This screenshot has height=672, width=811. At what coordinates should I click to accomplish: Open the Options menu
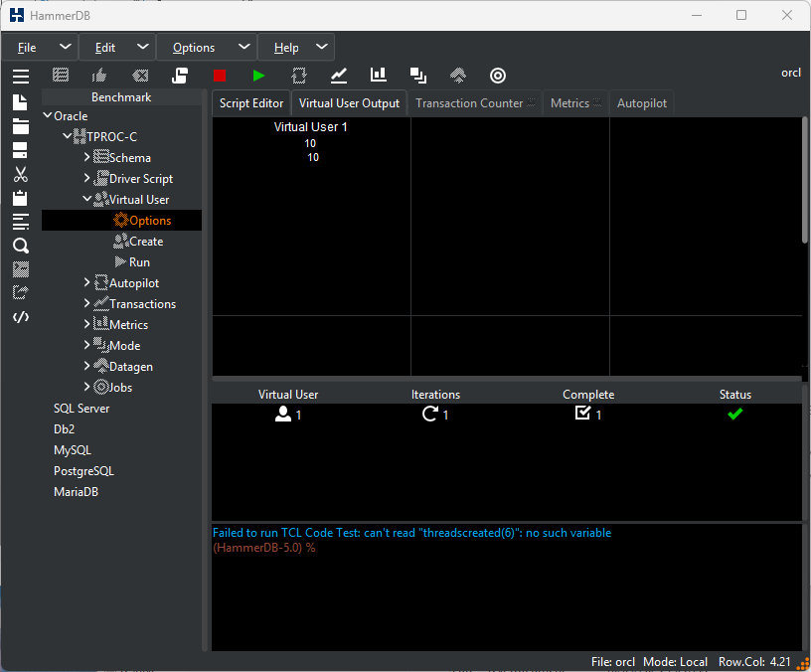[193, 47]
